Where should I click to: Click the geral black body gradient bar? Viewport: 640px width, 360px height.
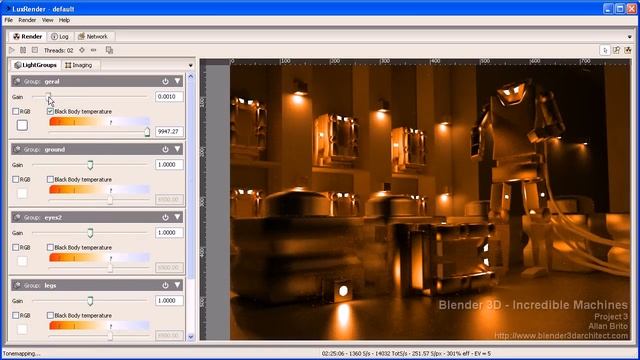click(x=99, y=121)
